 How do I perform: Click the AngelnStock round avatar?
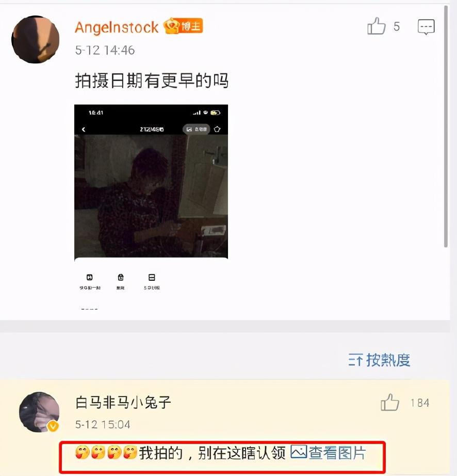tap(36, 39)
